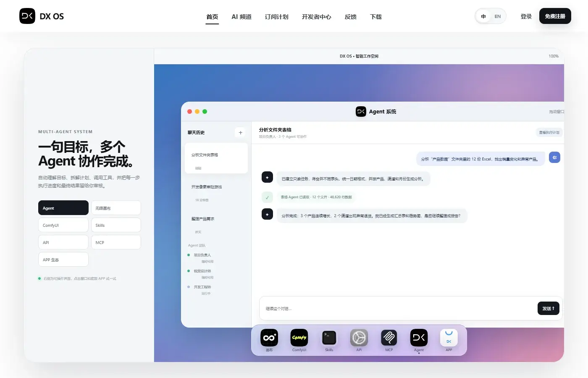
Task: Click the 查看执行计划 button
Action: pos(549,132)
